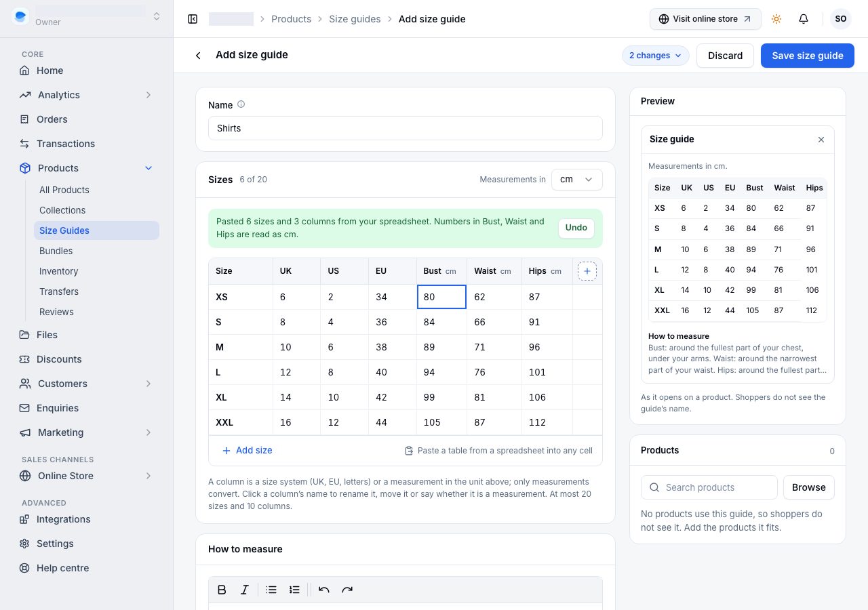Click the store logo in sidebar
Image resolution: width=868 pixels, height=610 pixels.
coord(20,16)
